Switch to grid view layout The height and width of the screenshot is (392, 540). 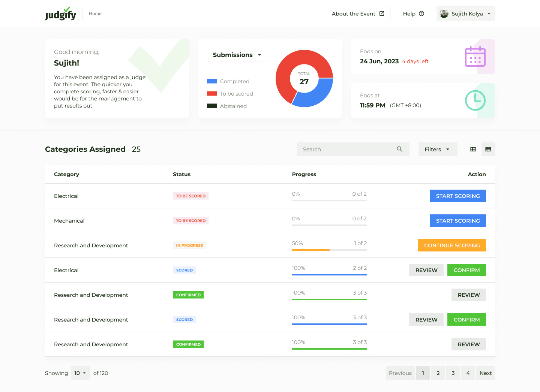tap(473, 149)
